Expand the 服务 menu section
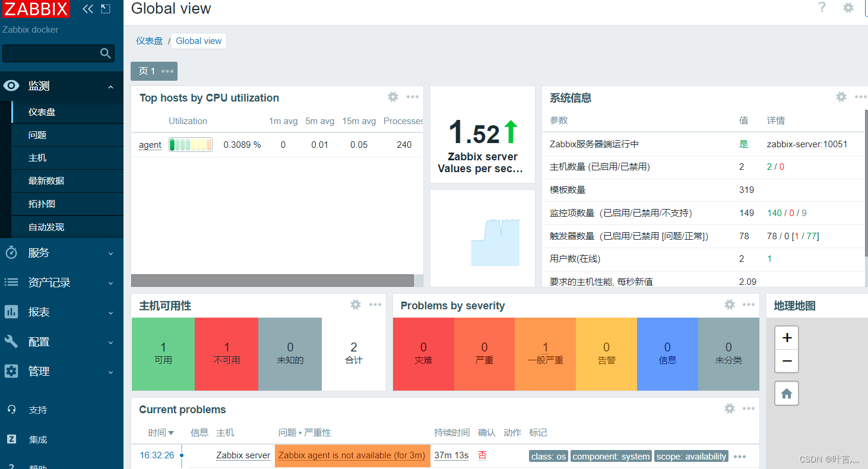868x469 pixels. click(110, 253)
